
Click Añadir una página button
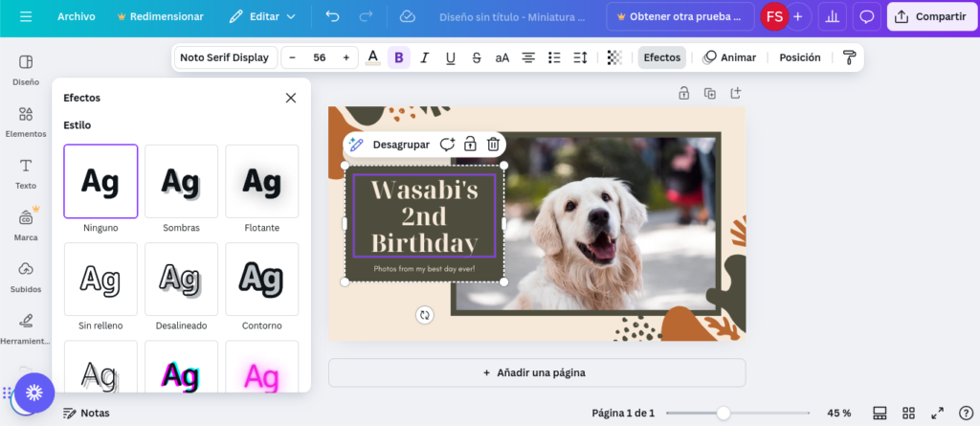[x=537, y=372]
